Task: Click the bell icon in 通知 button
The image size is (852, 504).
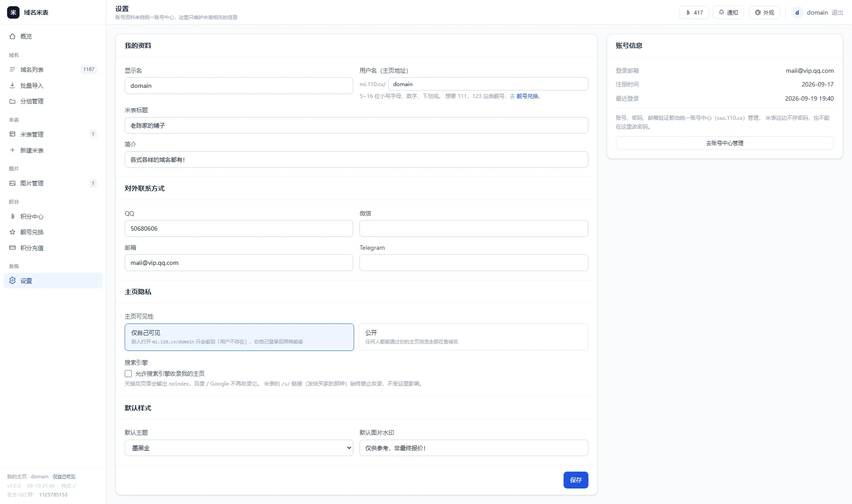Action: (x=722, y=12)
